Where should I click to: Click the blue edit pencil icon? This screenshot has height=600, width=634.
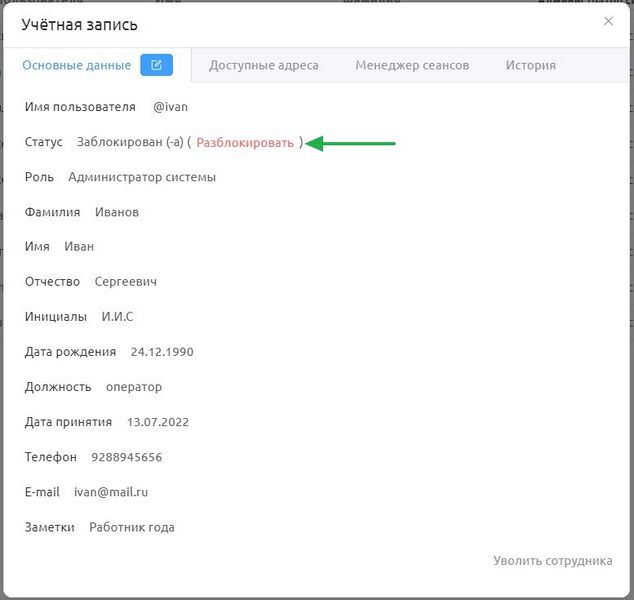(x=156, y=65)
